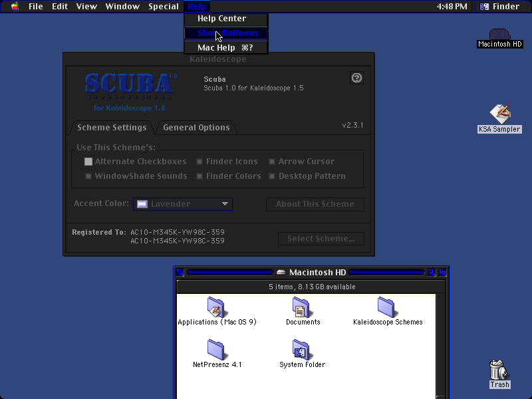Click the Lavender accent color swatch
The height and width of the screenshot is (399, 532).
click(142, 204)
